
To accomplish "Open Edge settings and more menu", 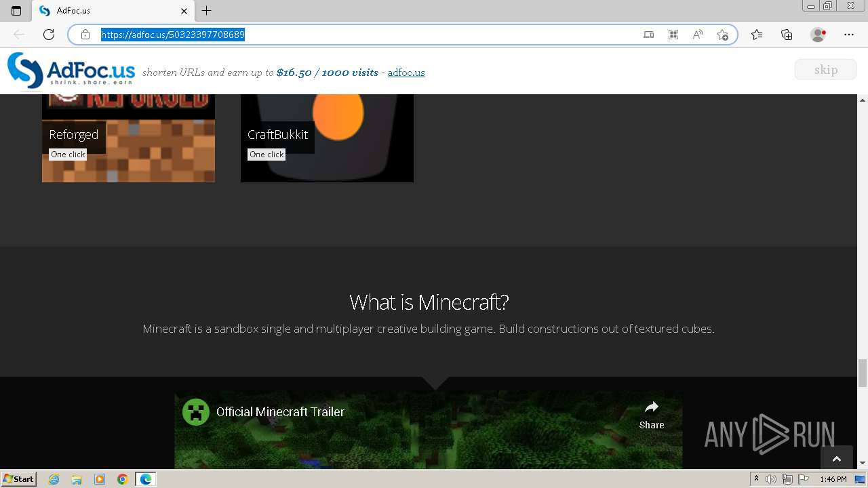I will [x=849, y=35].
